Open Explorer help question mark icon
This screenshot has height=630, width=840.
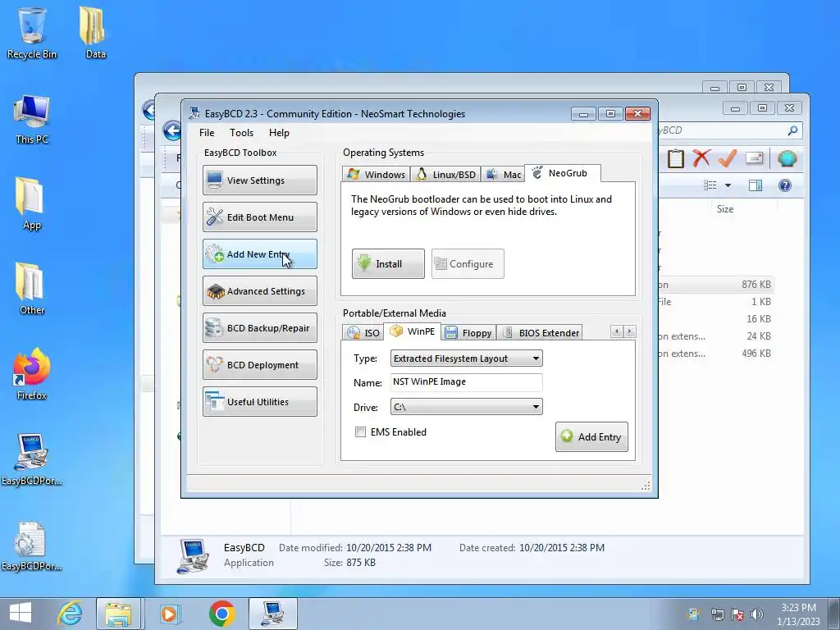click(785, 185)
